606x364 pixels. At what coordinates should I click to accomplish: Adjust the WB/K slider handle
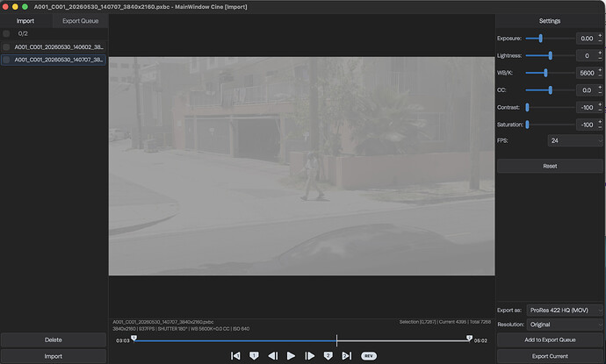tap(545, 73)
